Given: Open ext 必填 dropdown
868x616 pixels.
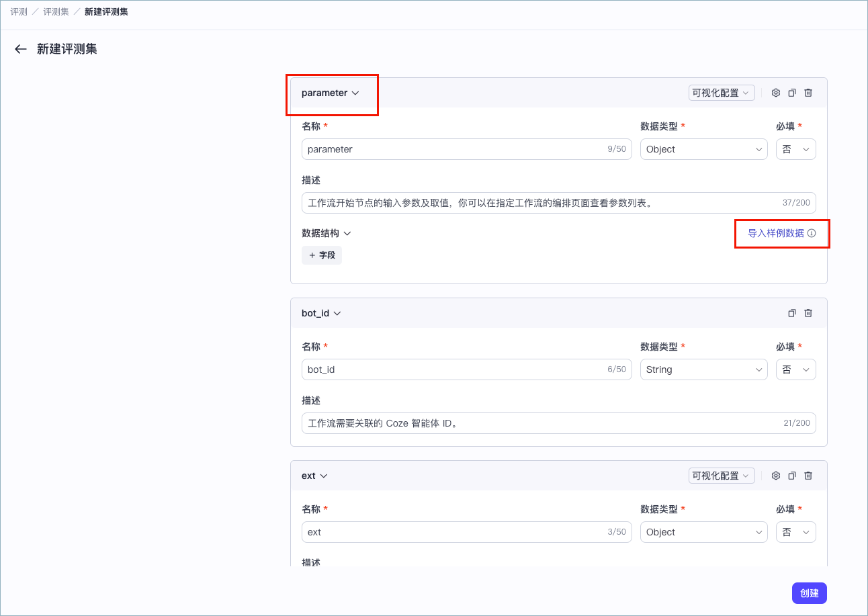Looking at the screenshot, I should (x=795, y=532).
